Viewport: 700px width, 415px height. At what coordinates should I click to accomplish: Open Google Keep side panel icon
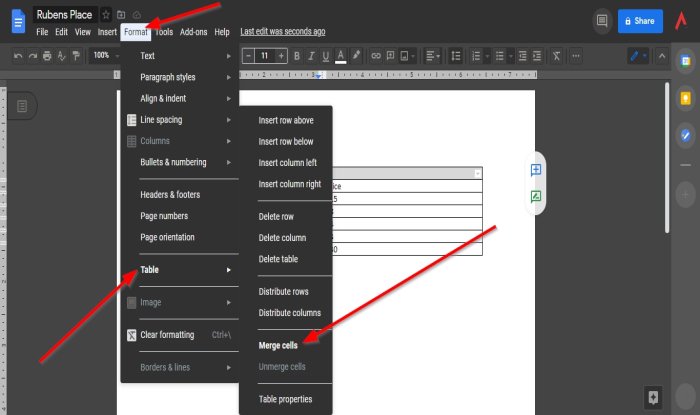[685, 98]
